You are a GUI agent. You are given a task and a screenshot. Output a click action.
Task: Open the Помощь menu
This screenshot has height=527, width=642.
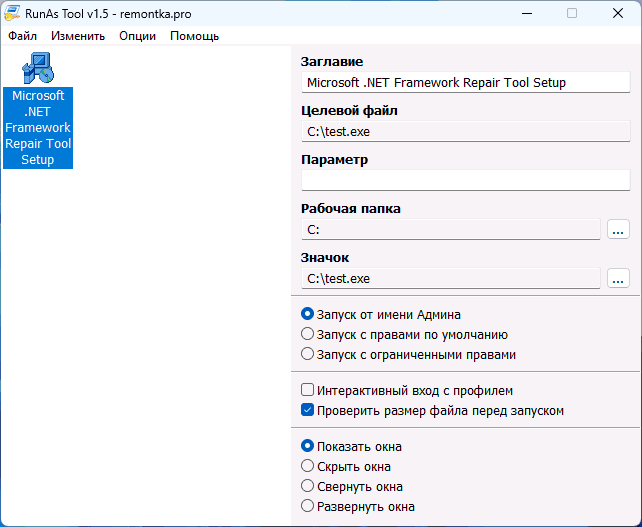pyautogui.click(x=194, y=36)
